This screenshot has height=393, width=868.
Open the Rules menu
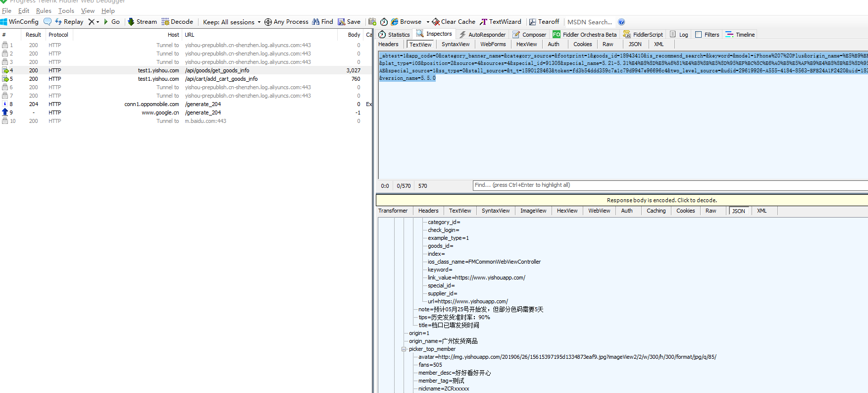point(44,10)
